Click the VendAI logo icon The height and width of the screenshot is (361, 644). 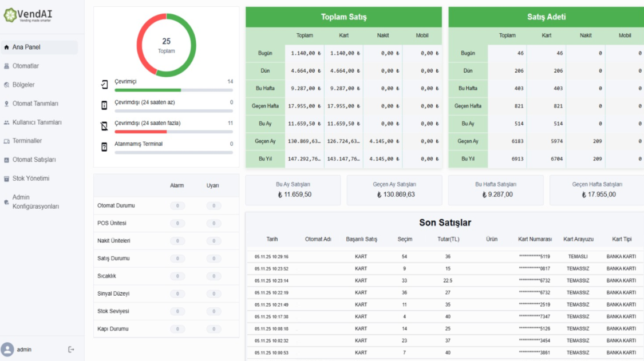tap(10, 15)
